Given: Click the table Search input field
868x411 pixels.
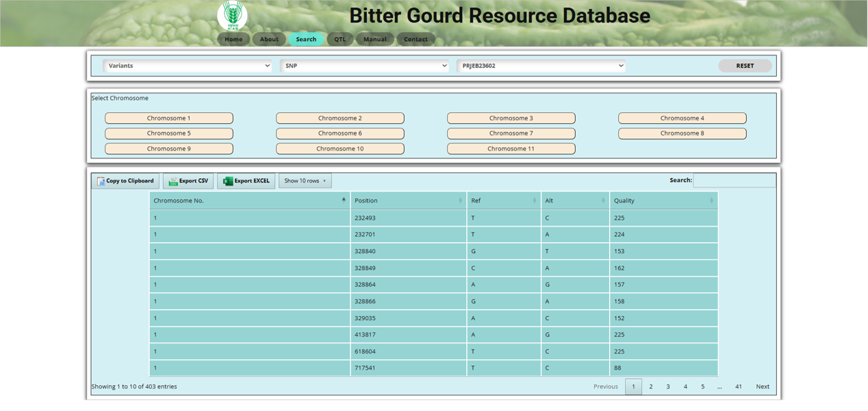Looking at the screenshot, I should [x=734, y=181].
